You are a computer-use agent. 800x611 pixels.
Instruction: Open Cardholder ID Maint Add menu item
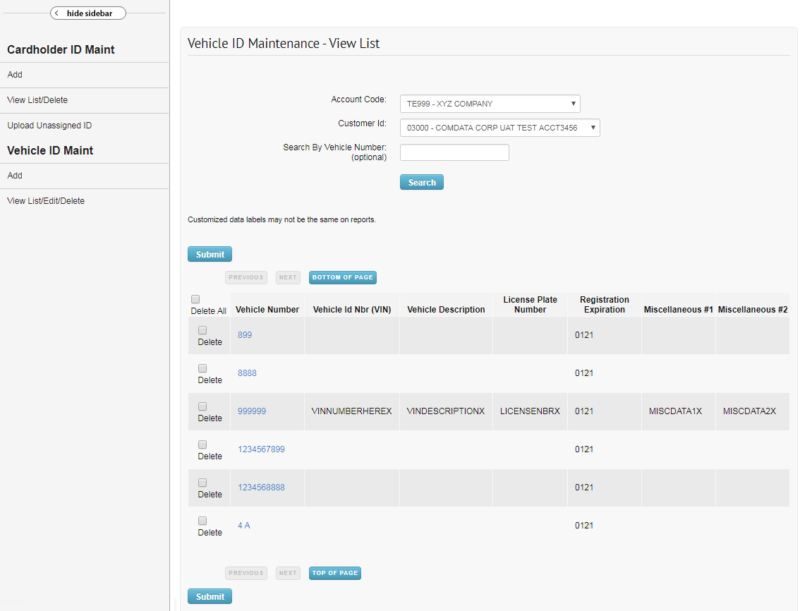pos(15,75)
